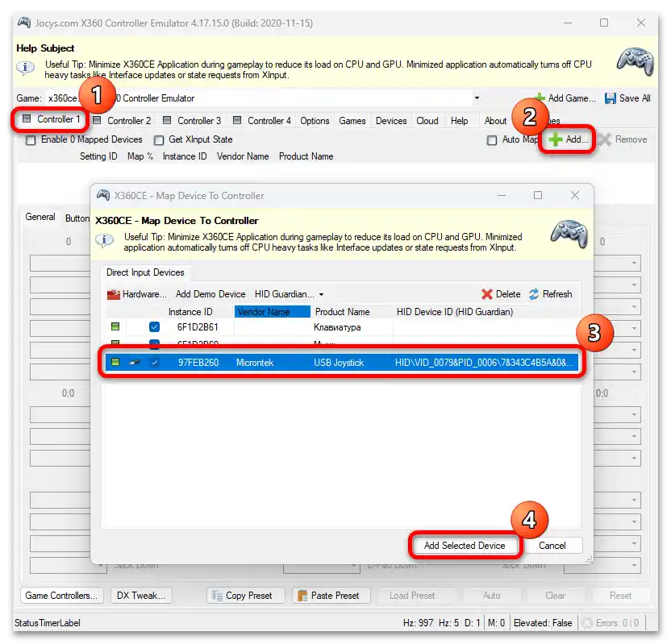Click Setting ID column header in main window

(98, 156)
